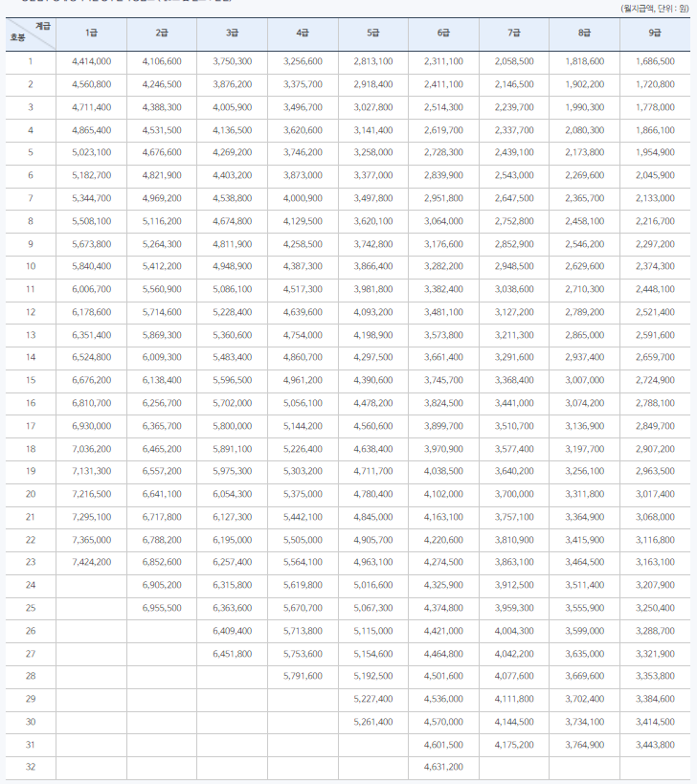This screenshot has height=784, width=697.
Task: Click the value 4,421,000
Action: tap(443, 631)
